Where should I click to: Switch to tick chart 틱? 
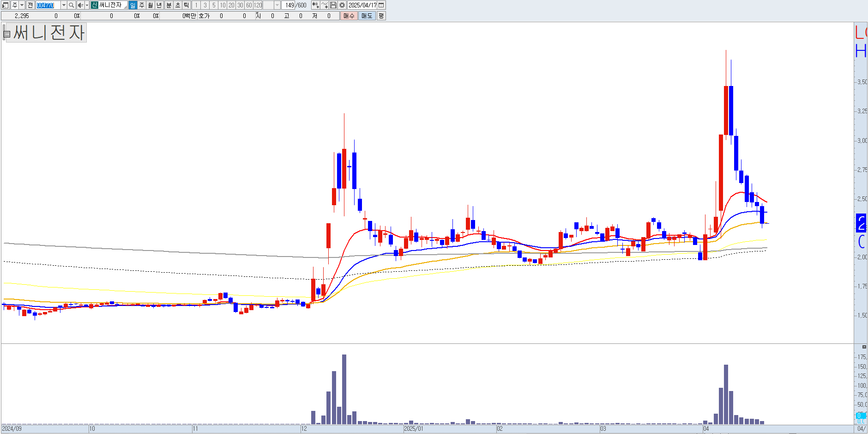click(x=186, y=5)
